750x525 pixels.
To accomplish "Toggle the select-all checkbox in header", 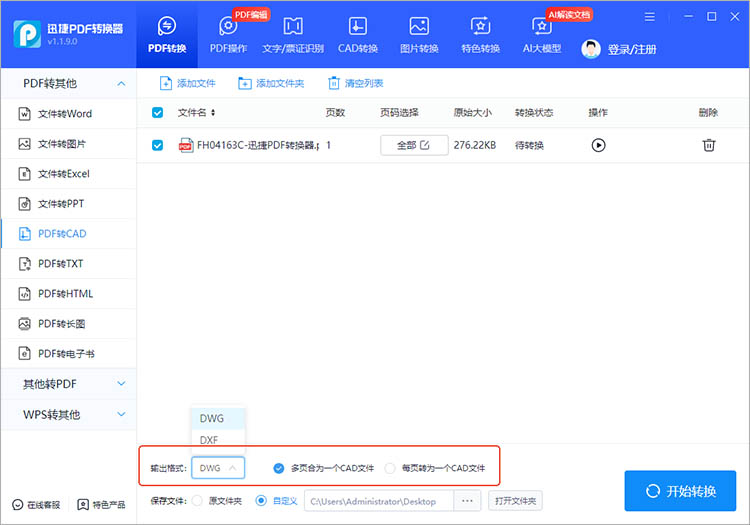I will (x=157, y=112).
